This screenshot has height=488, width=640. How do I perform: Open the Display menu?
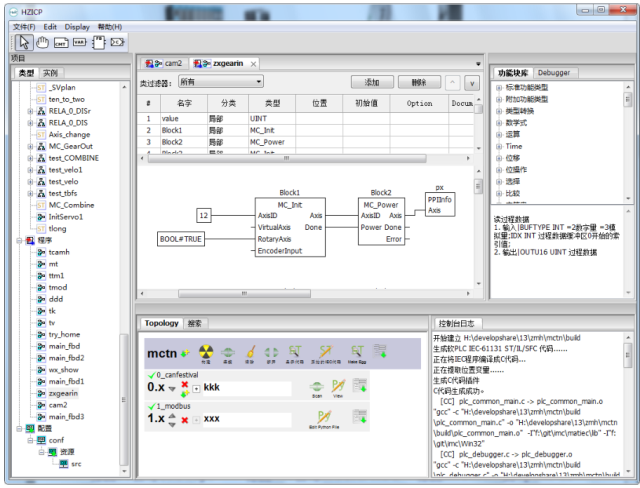click(77, 26)
